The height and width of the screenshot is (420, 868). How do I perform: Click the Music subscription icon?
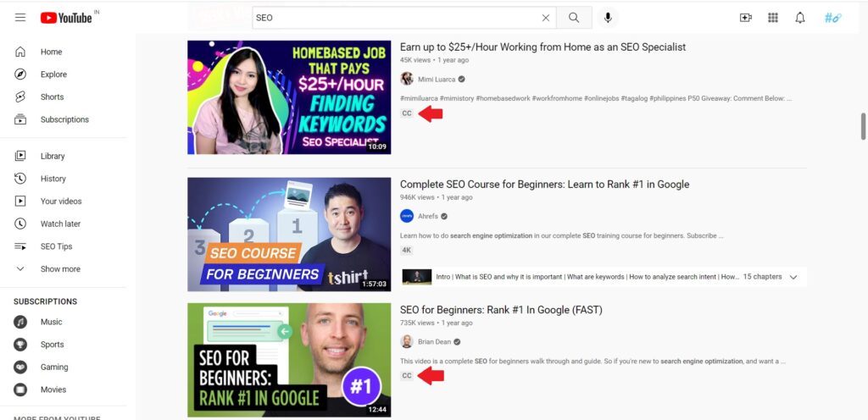(20, 322)
